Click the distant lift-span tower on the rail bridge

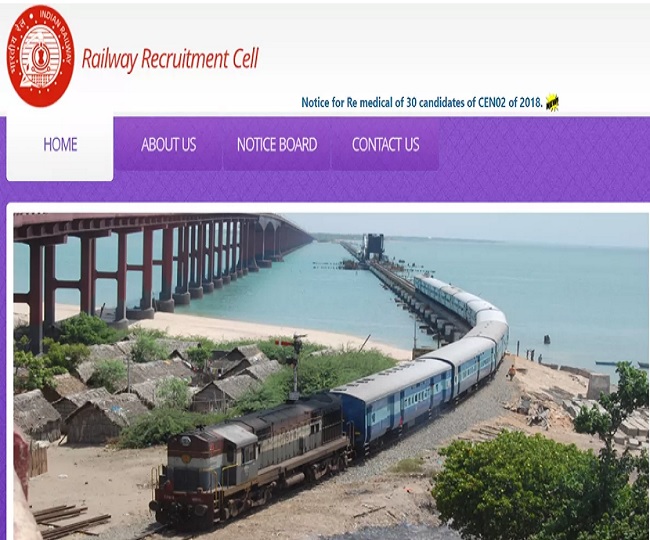coord(374,245)
